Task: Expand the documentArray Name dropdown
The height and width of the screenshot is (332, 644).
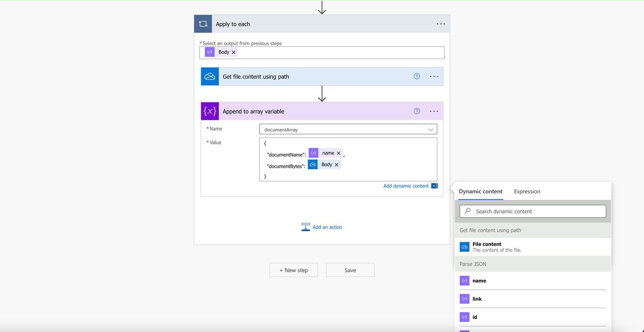Action: click(430, 129)
